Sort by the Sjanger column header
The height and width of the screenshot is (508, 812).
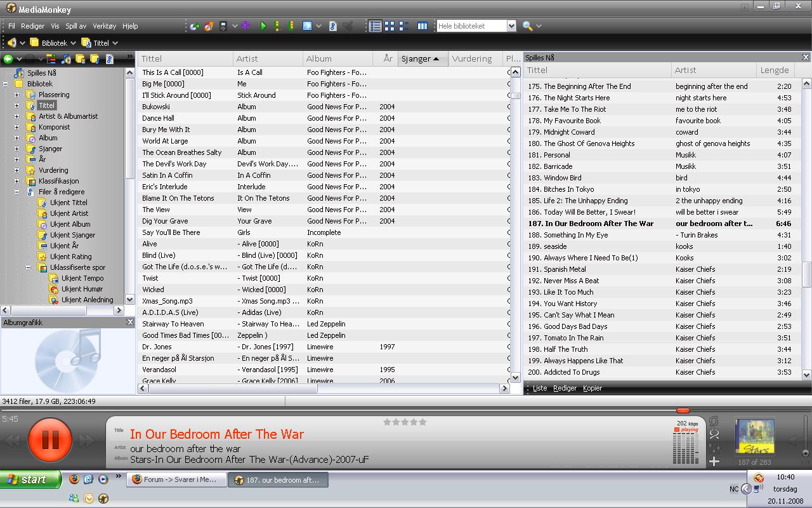[422, 58]
